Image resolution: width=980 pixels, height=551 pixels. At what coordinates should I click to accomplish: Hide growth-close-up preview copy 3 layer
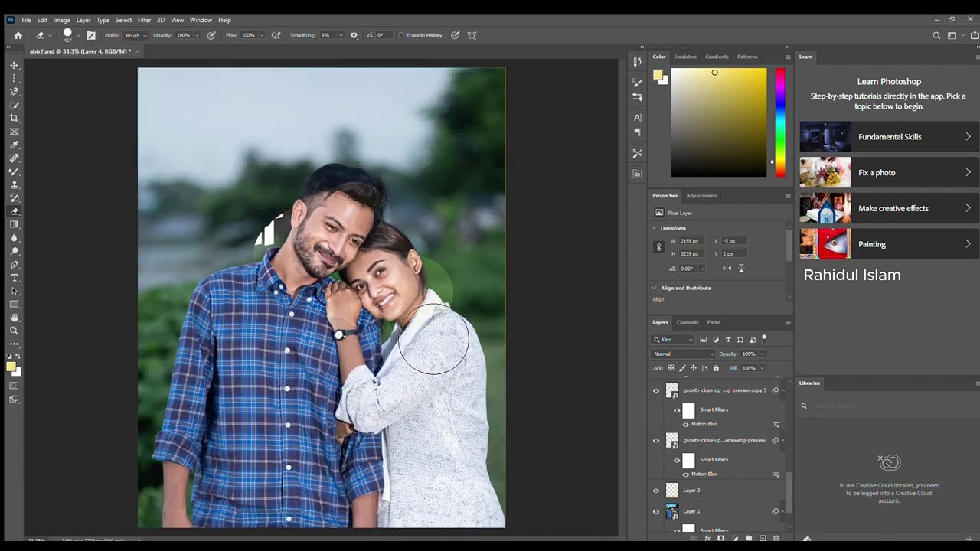655,390
